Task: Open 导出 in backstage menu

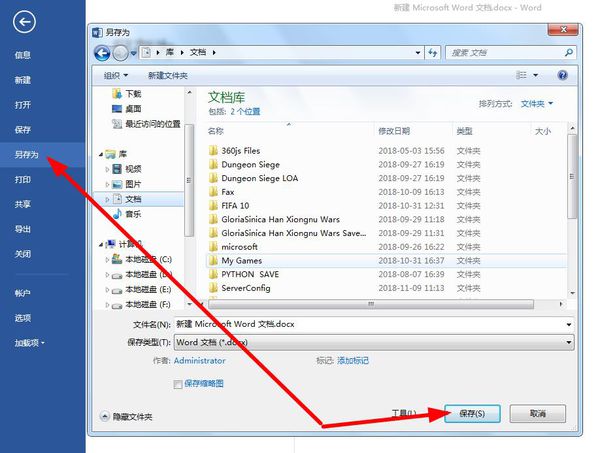Action: (23, 229)
